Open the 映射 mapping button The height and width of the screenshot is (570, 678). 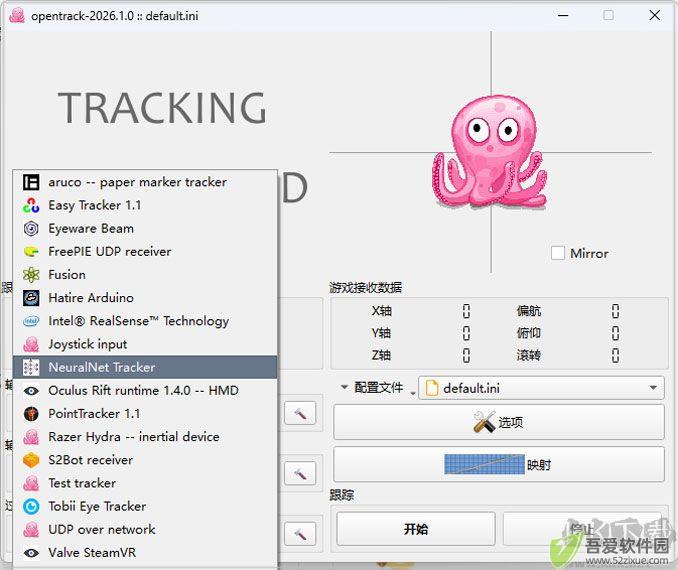(499, 464)
